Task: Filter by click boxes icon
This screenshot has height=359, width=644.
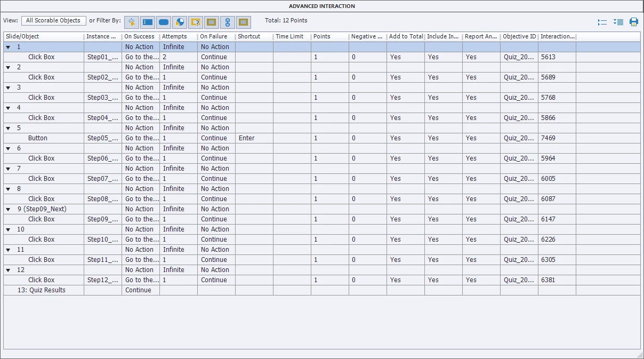Action: [x=132, y=22]
